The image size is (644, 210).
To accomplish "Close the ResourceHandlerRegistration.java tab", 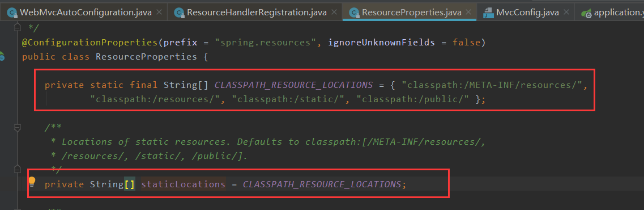I will click(x=334, y=12).
